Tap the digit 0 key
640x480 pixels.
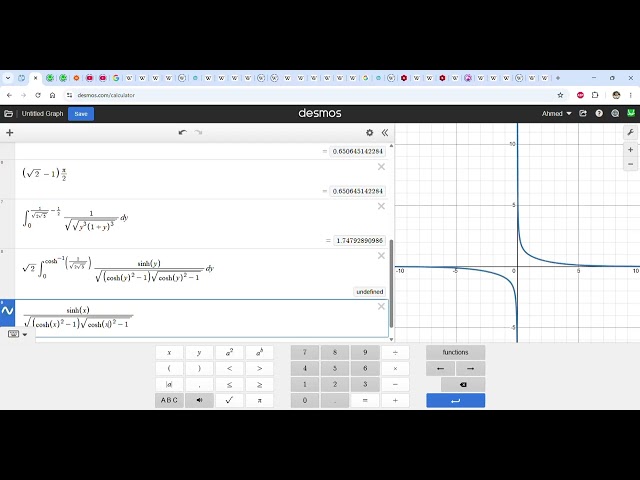(x=305, y=400)
